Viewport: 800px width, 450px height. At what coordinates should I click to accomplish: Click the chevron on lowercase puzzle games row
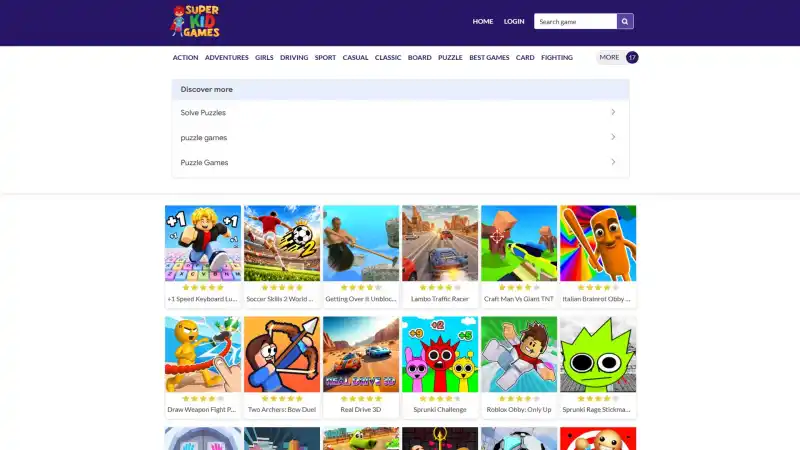(x=613, y=137)
